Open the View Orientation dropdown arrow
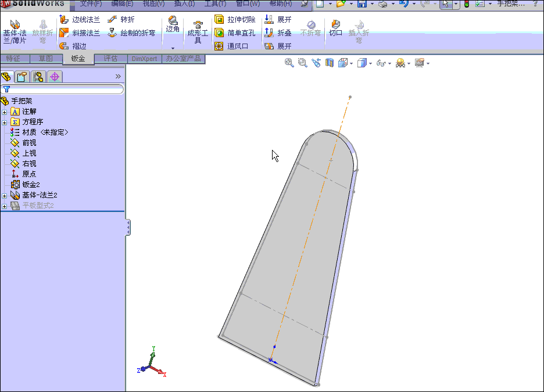This screenshot has width=544, height=392. click(x=352, y=63)
